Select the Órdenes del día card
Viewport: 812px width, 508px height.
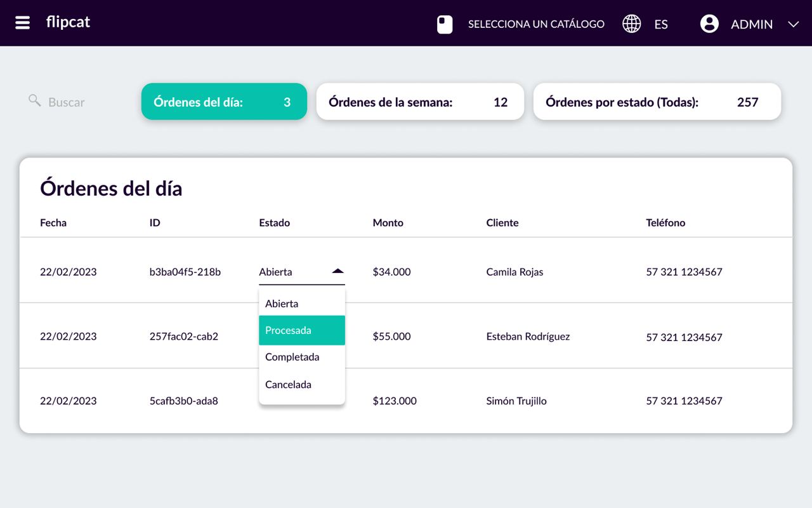[224, 101]
